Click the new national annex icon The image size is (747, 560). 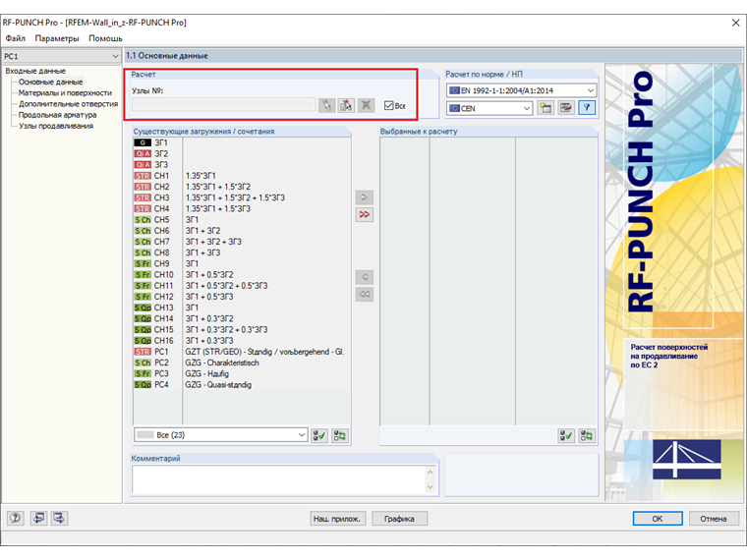(x=546, y=108)
